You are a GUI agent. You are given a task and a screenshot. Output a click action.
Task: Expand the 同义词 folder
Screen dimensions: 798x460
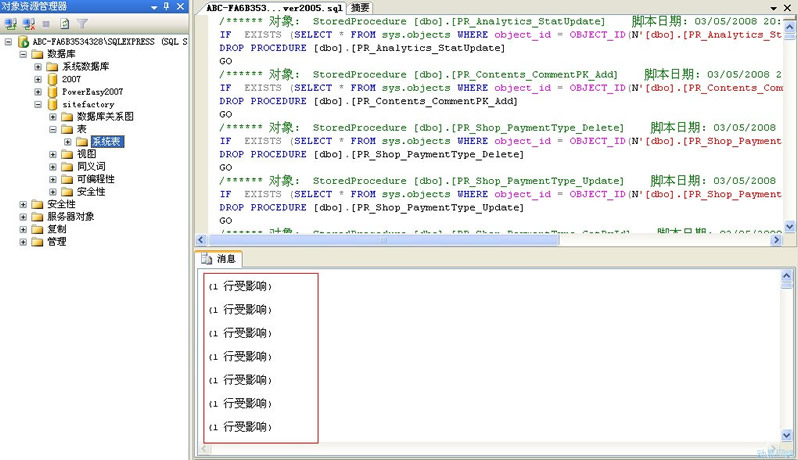coord(52,167)
